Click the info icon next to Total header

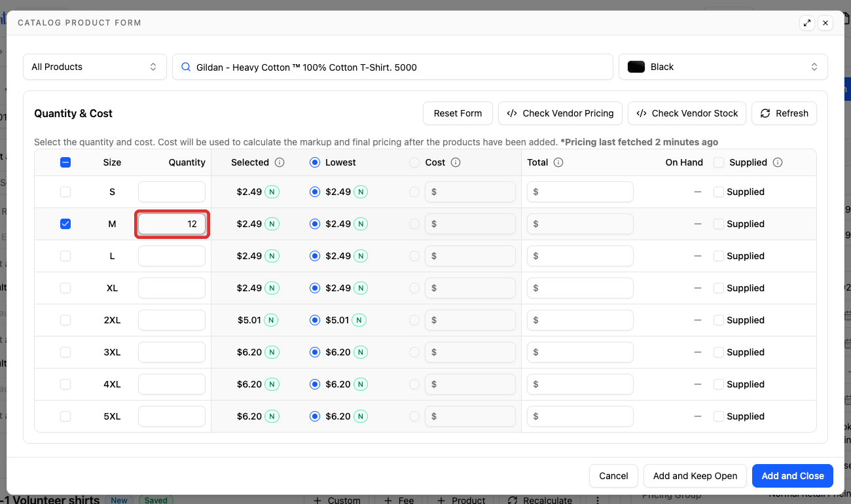pos(558,162)
